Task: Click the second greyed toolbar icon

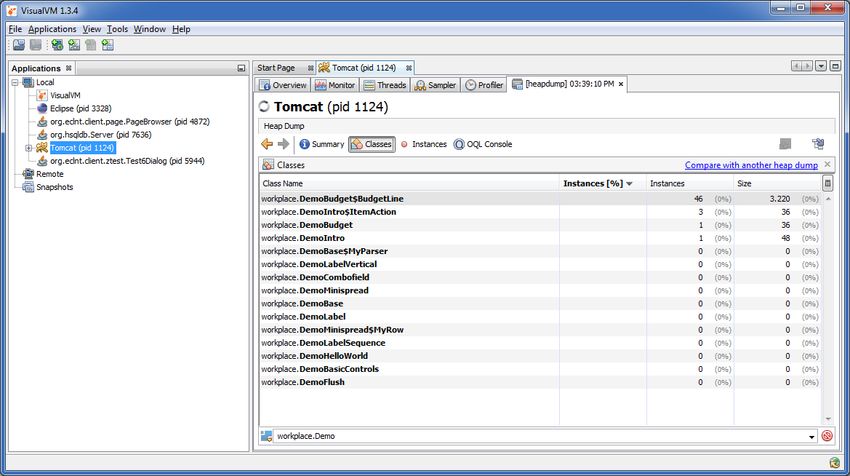Action: pos(36,45)
